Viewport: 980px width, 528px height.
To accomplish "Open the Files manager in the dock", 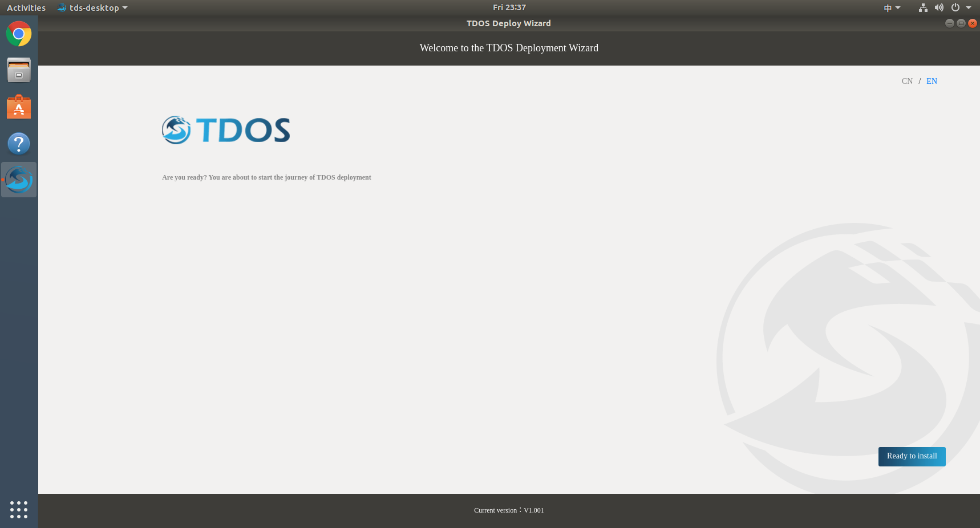I will point(19,70).
